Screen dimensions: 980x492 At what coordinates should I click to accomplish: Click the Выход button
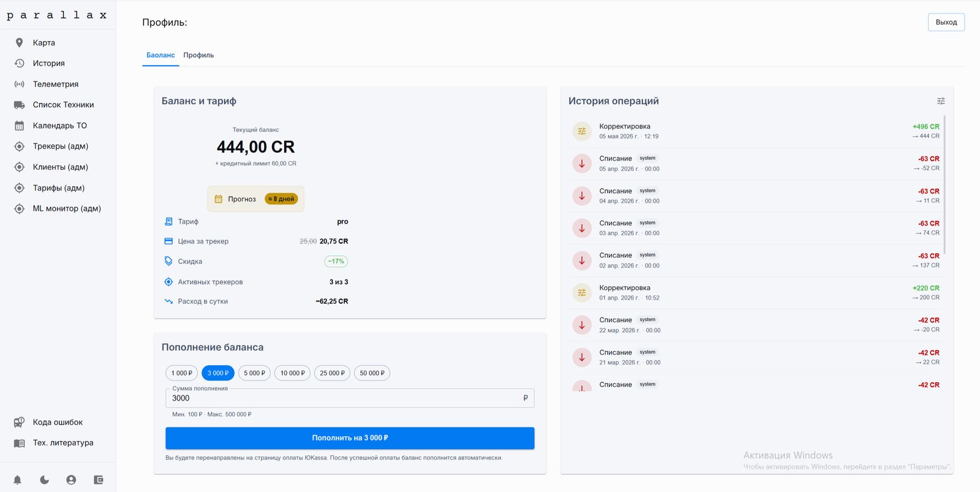946,22
